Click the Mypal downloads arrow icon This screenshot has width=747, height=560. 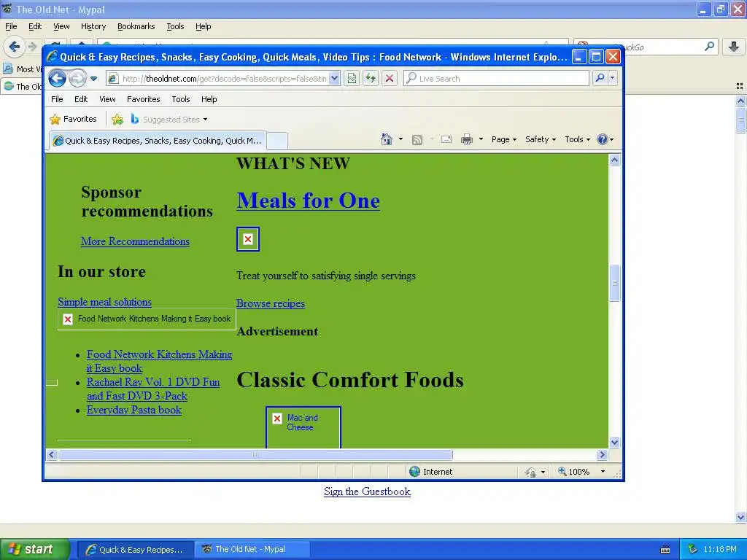[x=734, y=46]
